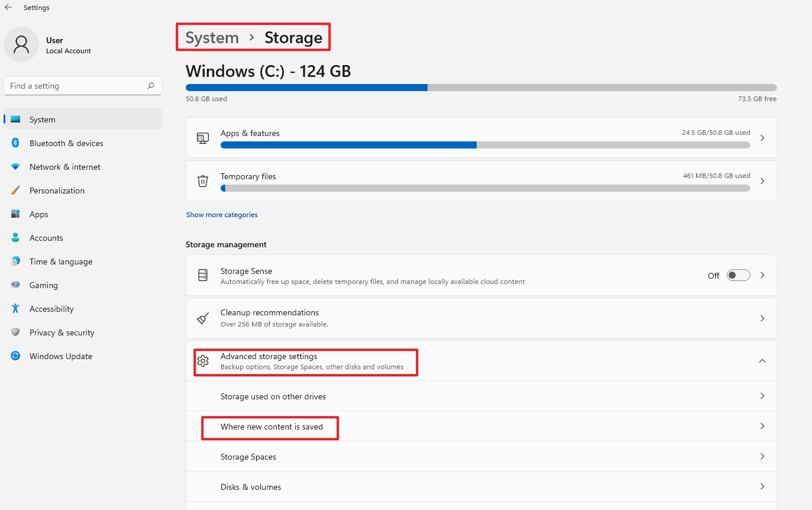The height and width of the screenshot is (510, 812).
Task: Click '24.5 GB/50.8 GB used' value
Action: (x=716, y=133)
